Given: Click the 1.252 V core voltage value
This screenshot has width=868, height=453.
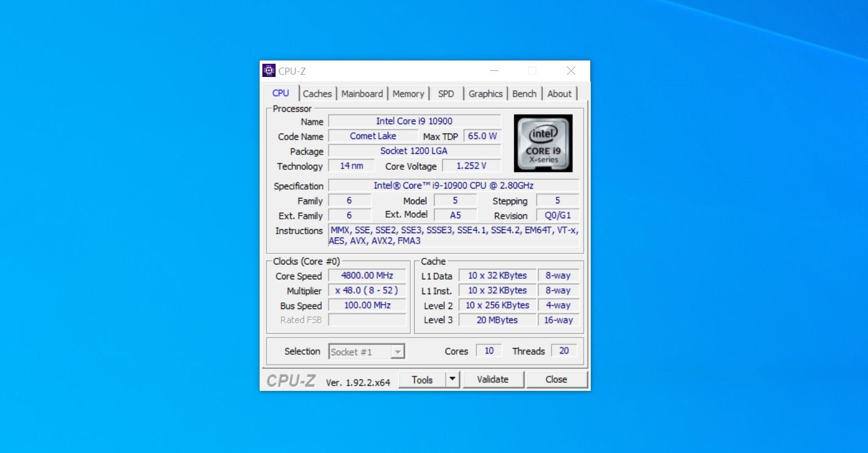Looking at the screenshot, I should 471,165.
